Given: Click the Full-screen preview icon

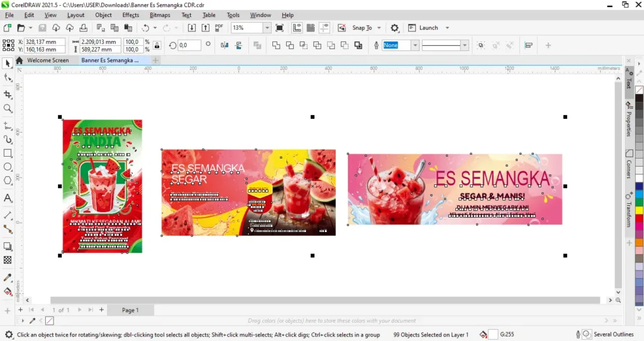Looking at the screenshot, I should pyautogui.click(x=279, y=28).
